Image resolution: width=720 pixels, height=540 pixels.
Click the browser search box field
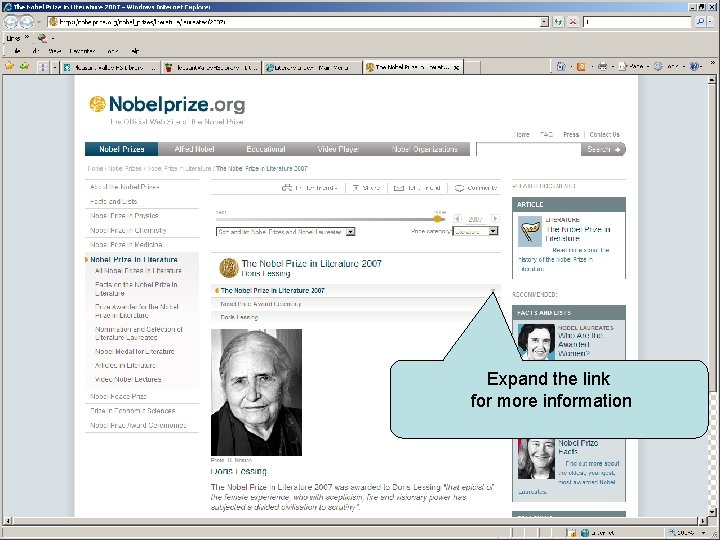point(637,22)
